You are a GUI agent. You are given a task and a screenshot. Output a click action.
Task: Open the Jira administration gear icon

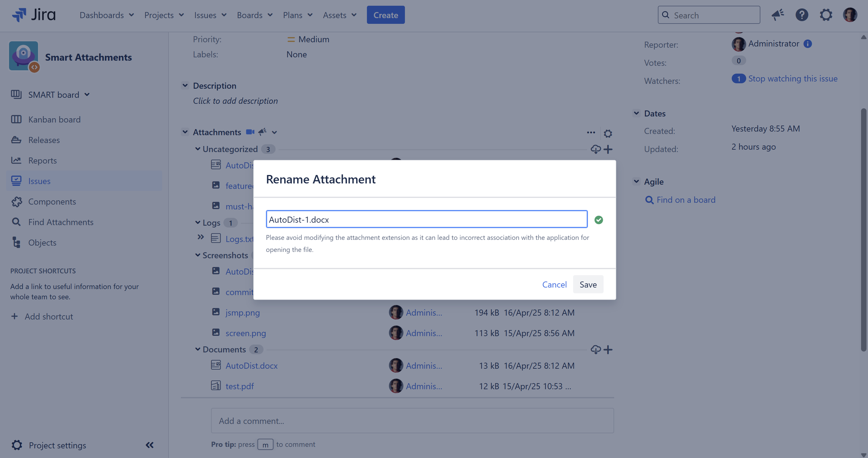click(x=825, y=15)
